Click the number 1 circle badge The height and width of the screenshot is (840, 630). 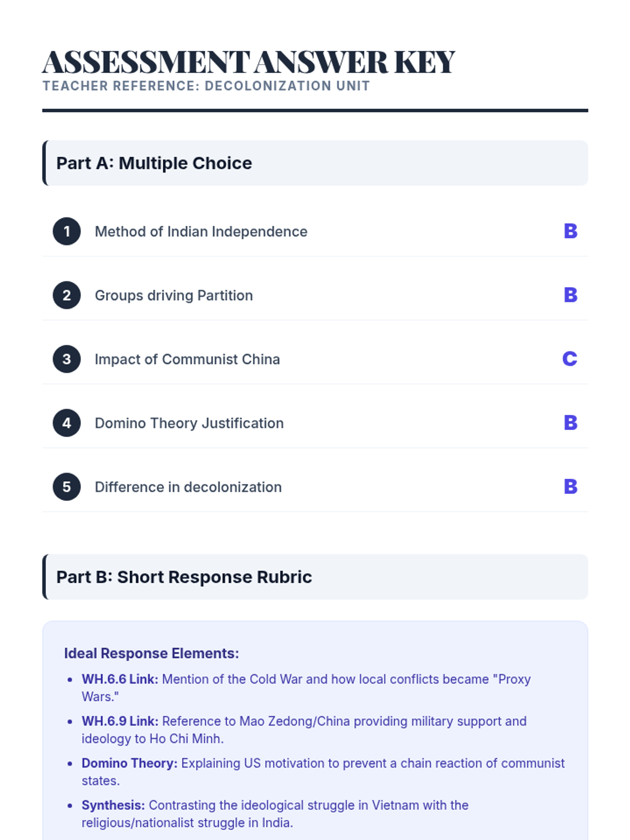tap(67, 232)
